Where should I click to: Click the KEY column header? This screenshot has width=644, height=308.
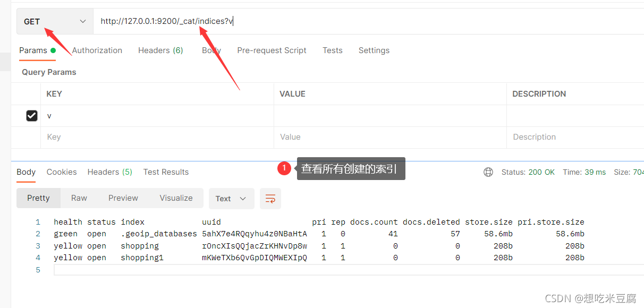54,94
